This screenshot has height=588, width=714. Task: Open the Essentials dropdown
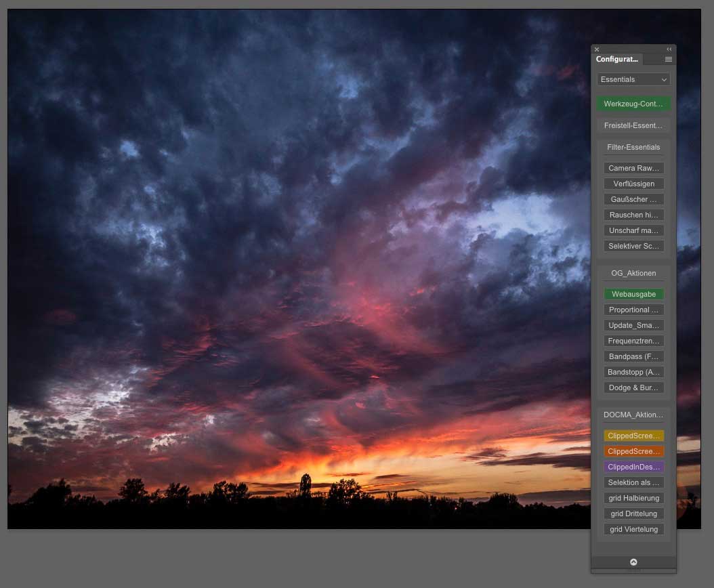pyautogui.click(x=633, y=79)
